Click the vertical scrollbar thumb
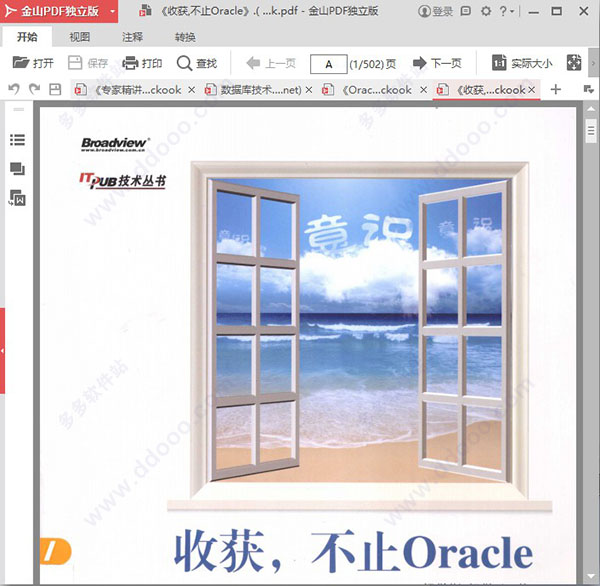This screenshot has width=600, height=586. coord(591,131)
